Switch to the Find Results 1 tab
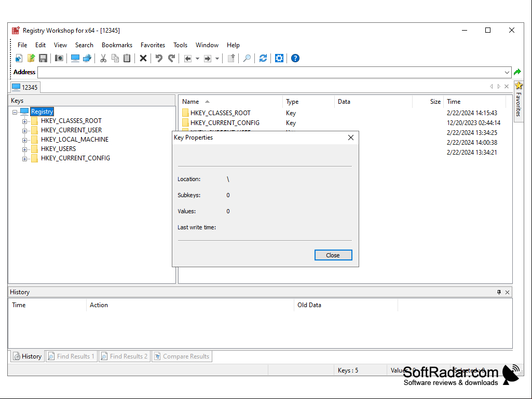 click(x=72, y=356)
